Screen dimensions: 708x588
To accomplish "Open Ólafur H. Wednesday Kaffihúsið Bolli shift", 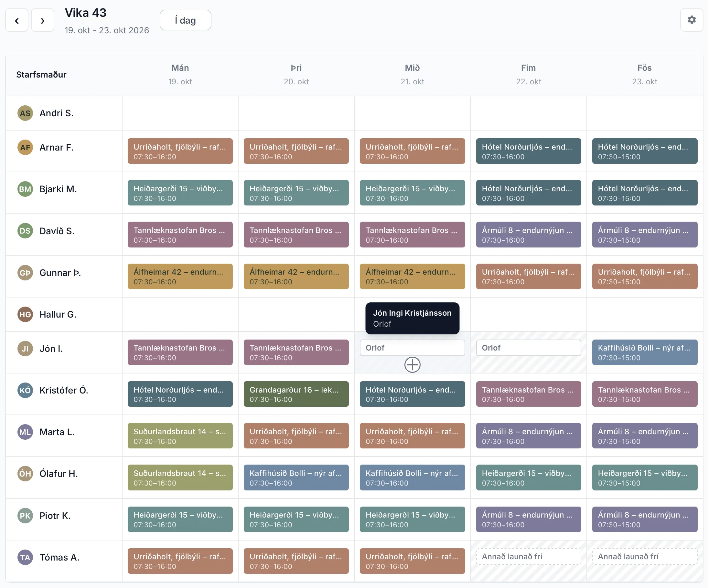I will click(412, 478).
